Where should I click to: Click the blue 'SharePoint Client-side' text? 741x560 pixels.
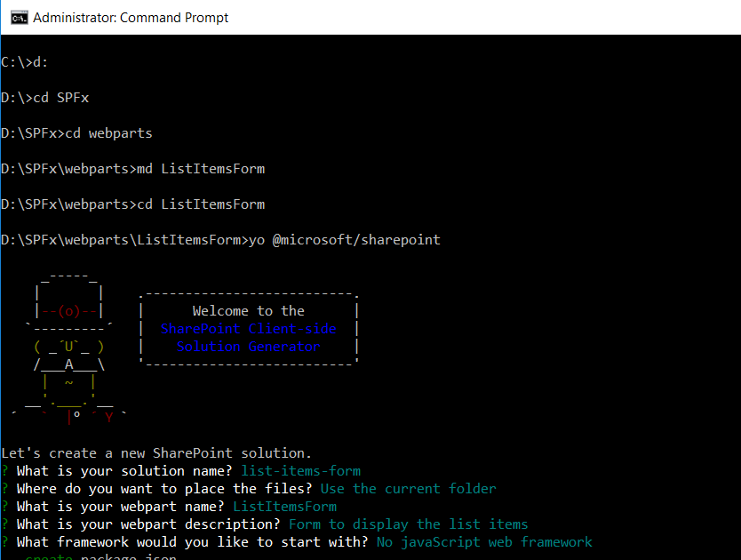pos(248,329)
